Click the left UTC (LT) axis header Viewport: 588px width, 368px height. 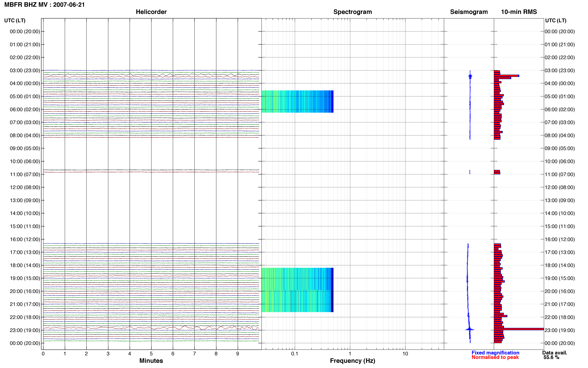click(15, 20)
